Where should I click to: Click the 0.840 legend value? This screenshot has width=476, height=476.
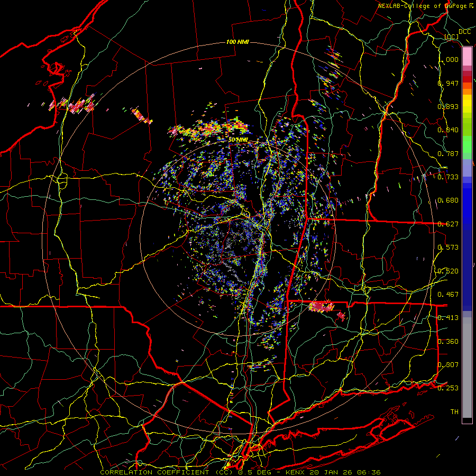click(448, 130)
